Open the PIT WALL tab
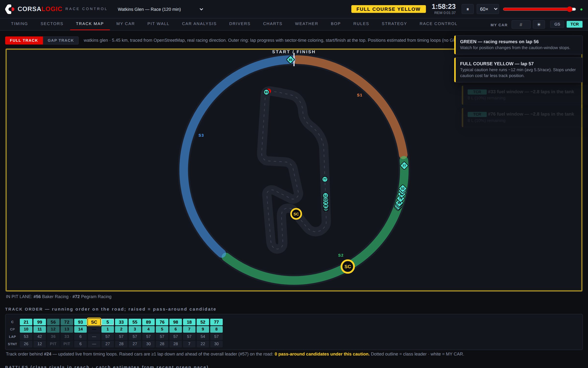The image size is (588, 368). click(158, 24)
